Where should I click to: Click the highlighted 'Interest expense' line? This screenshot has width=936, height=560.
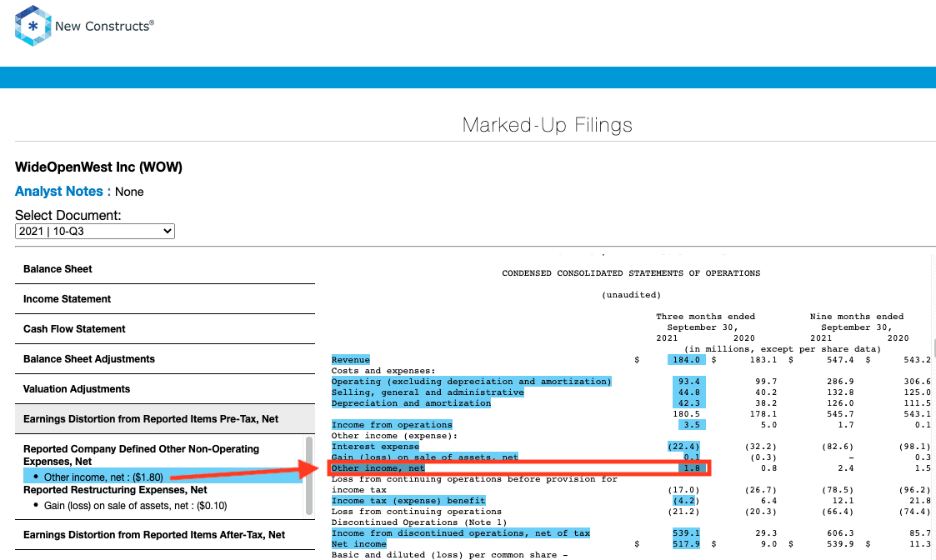click(x=375, y=446)
